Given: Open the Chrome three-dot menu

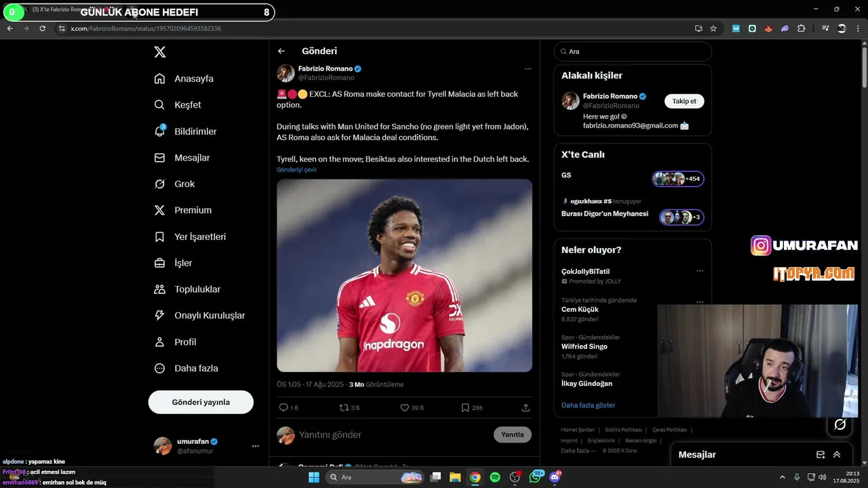Looking at the screenshot, I should click(x=859, y=28).
